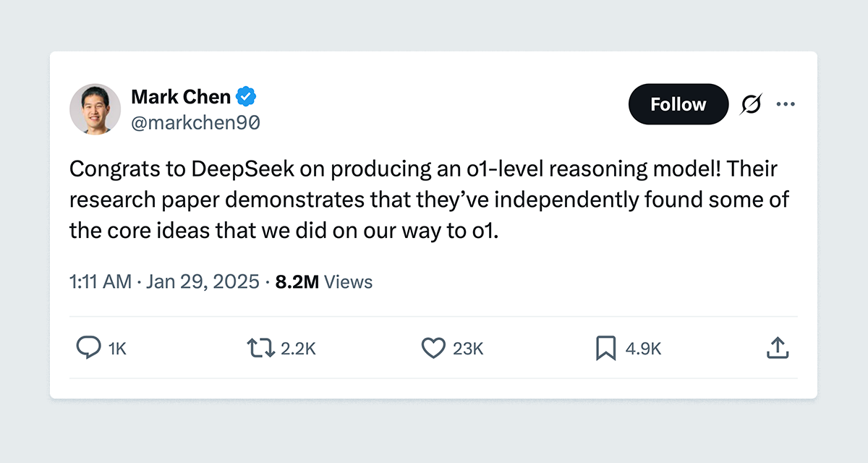The image size is (868, 463).
Task: Click the 8.2M Views count
Action: 324,282
